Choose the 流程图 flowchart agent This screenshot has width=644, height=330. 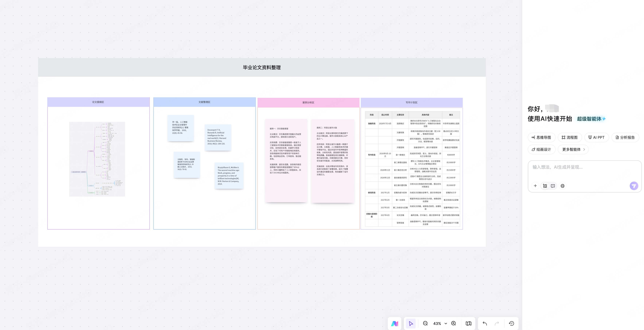(570, 137)
